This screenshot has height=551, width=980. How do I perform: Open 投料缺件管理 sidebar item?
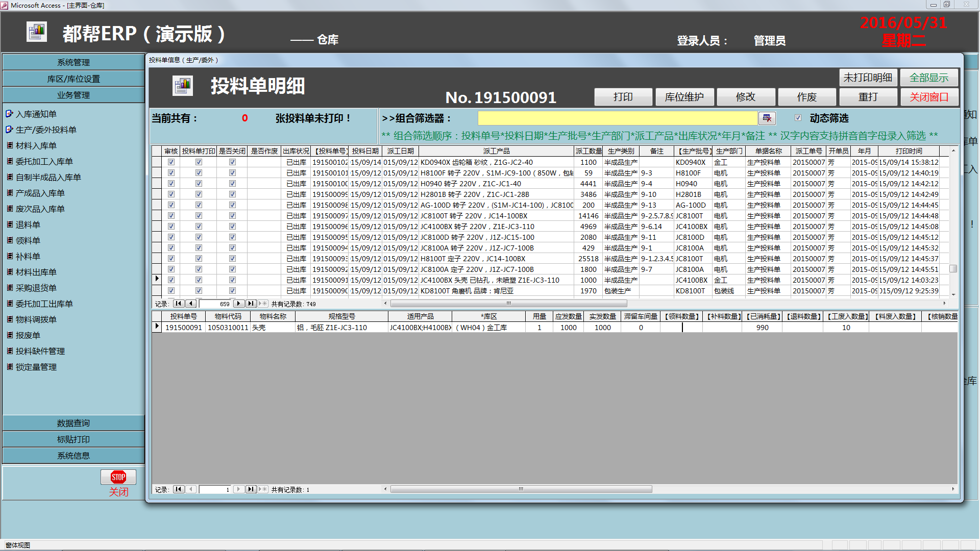pyautogui.click(x=40, y=351)
